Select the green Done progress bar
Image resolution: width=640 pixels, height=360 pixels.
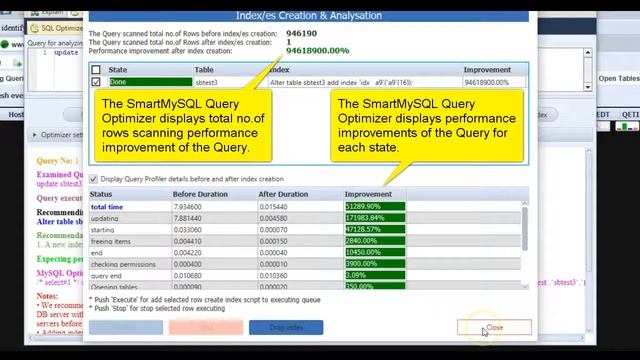(x=150, y=82)
